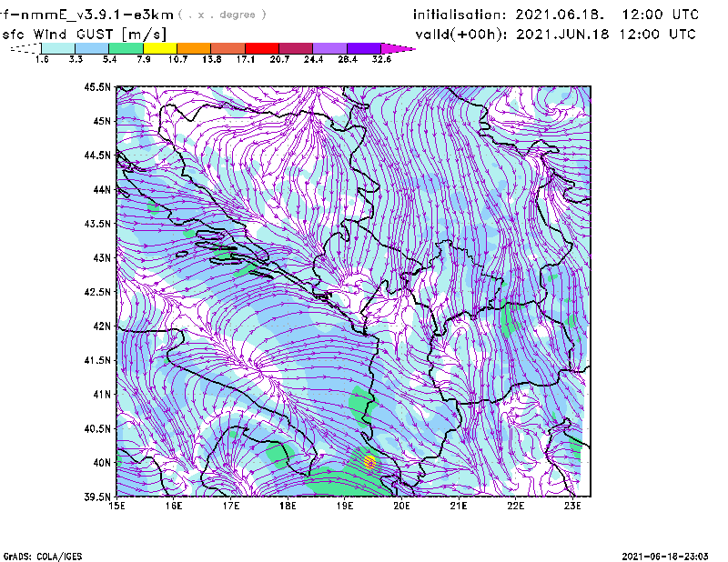728x562 pixels.
Task: Click the '45.5N' latitude label
Action: pyautogui.click(x=97, y=86)
